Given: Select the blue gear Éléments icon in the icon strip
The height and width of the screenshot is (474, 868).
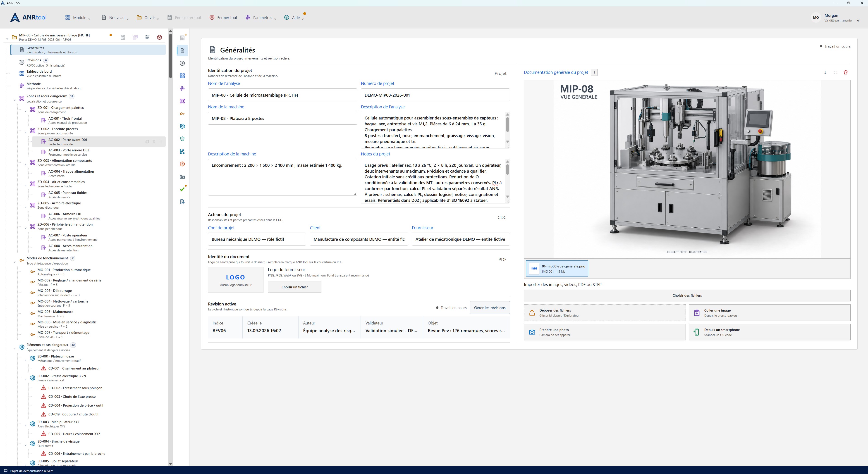Looking at the screenshot, I should click(x=182, y=126).
